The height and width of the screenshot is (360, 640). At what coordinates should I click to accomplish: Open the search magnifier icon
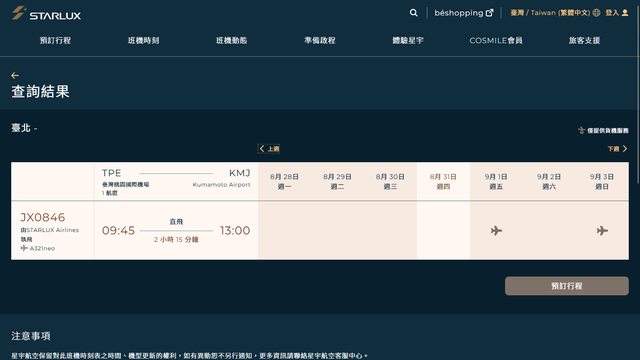point(413,13)
